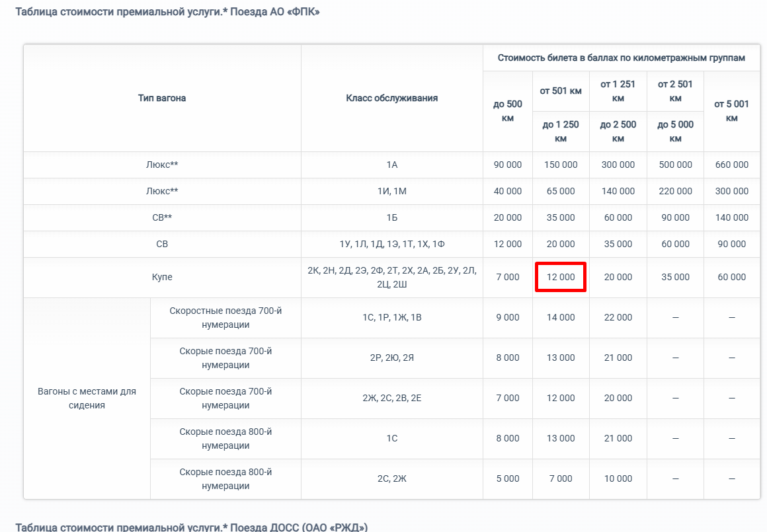Screen dimensions: 767x532
Task: Click the 'до 500 км' distance header
Action: [507, 111]
